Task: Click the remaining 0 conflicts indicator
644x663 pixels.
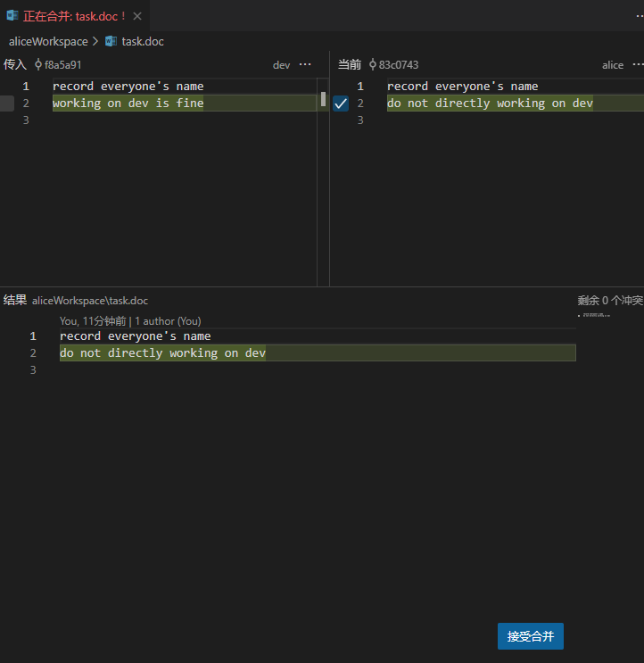Action: (609, 301)
